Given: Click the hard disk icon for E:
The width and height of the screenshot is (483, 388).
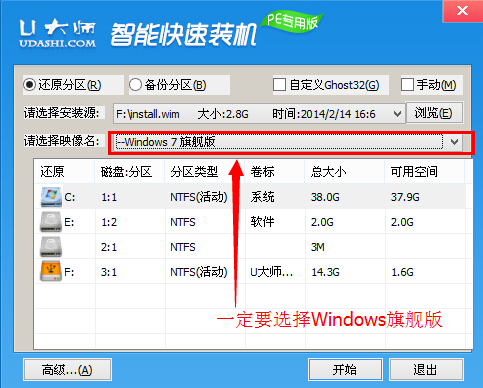Looking at the screenshot, I should (x=51, y=222).
